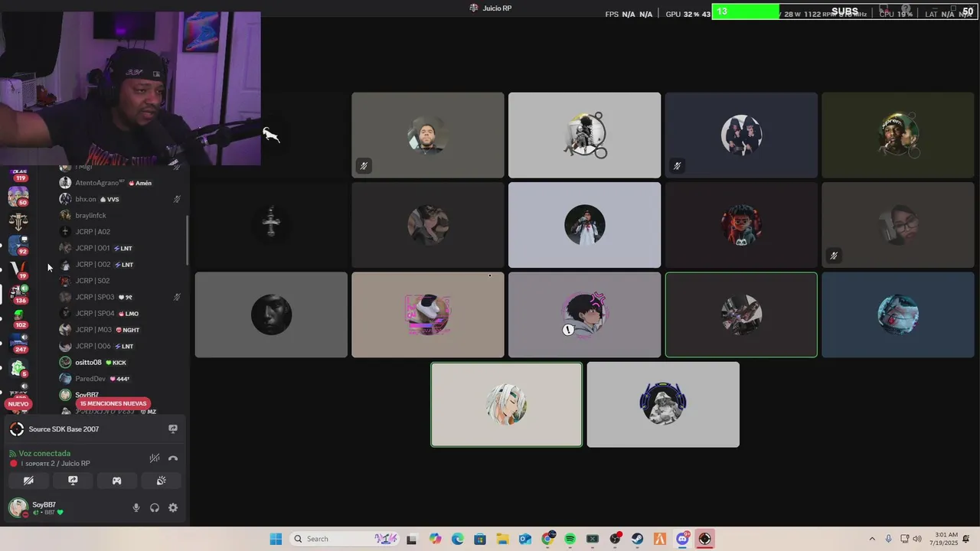This screenshot has width=980, height=551.
Task: Click the taskbar Search box
Action: (345, 539)
